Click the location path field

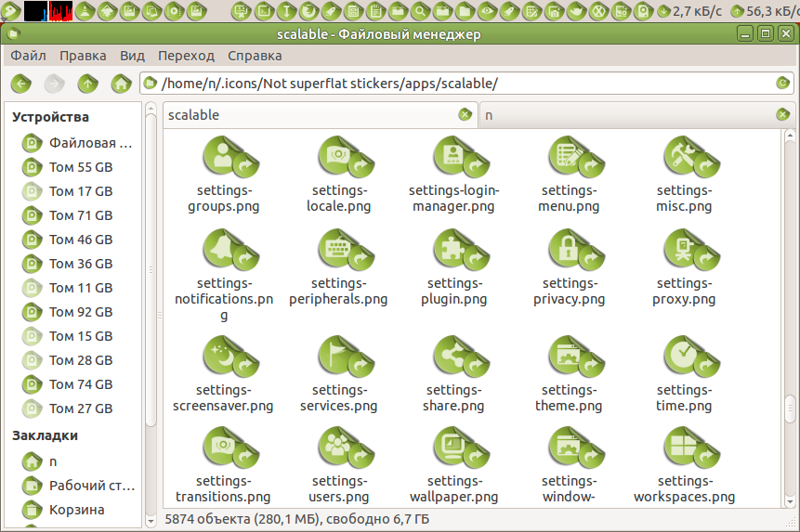pos(466,83)
